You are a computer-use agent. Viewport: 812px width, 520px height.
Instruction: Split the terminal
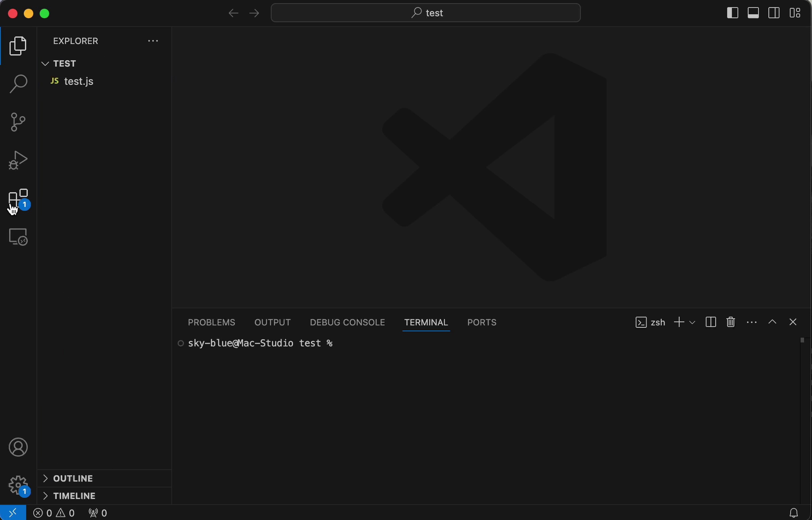pyautogui.click(x=711, y=322)
